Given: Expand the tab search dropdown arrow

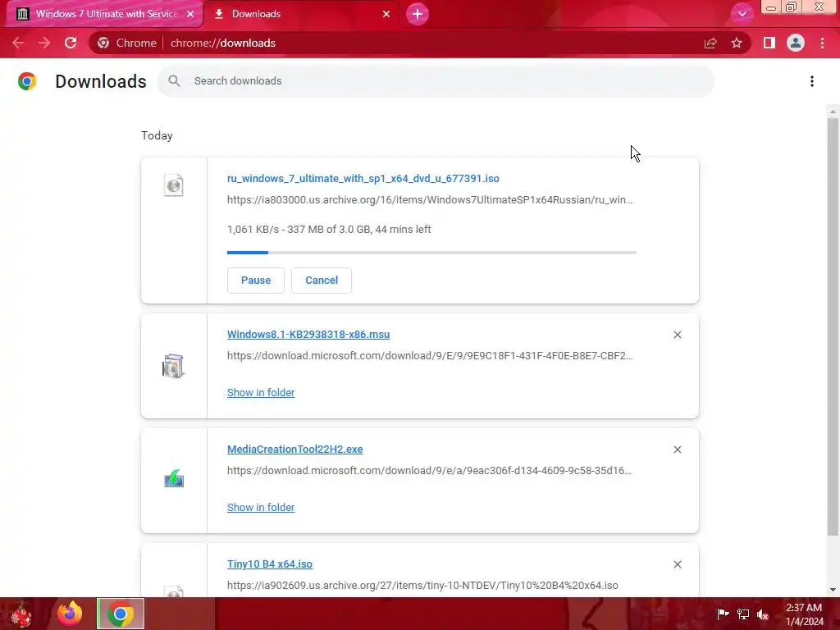Looking at the screenshot, I should [742, 14].
